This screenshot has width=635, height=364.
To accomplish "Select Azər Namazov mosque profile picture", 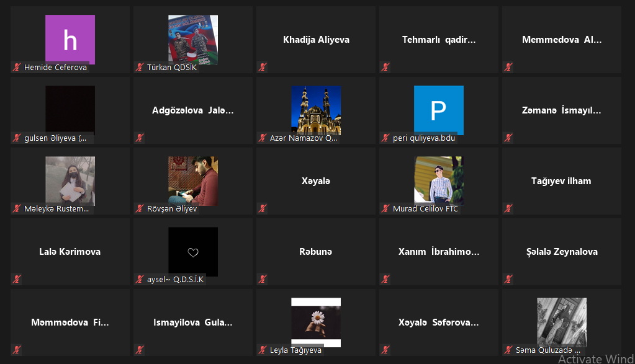I will click(x=316, y=110).
